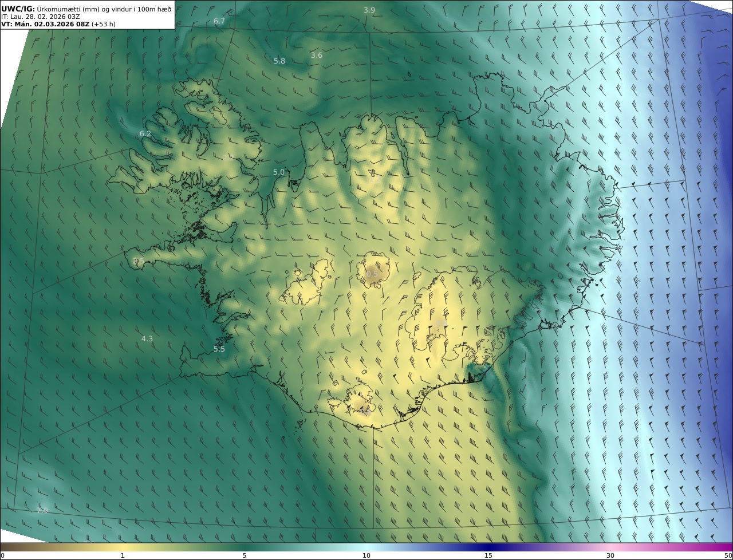Click the 3.9 value label on the map
Screen dimensions: 733x560
(369, 10)
